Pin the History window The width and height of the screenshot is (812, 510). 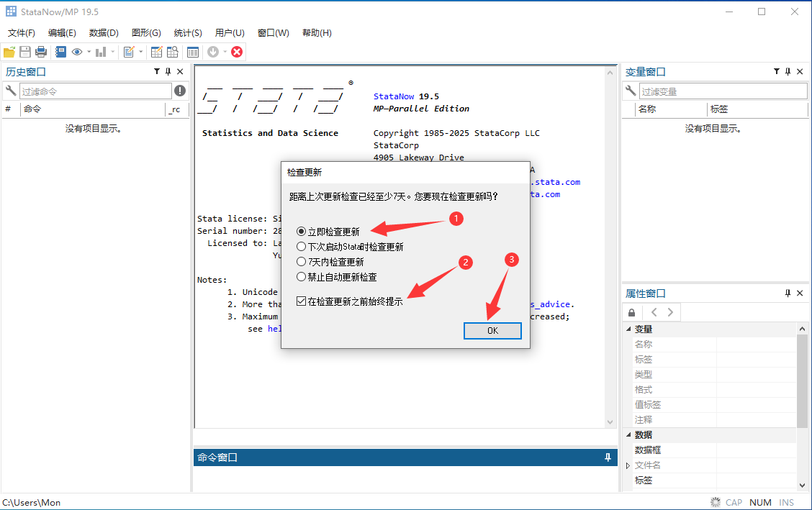coord(168,71)
